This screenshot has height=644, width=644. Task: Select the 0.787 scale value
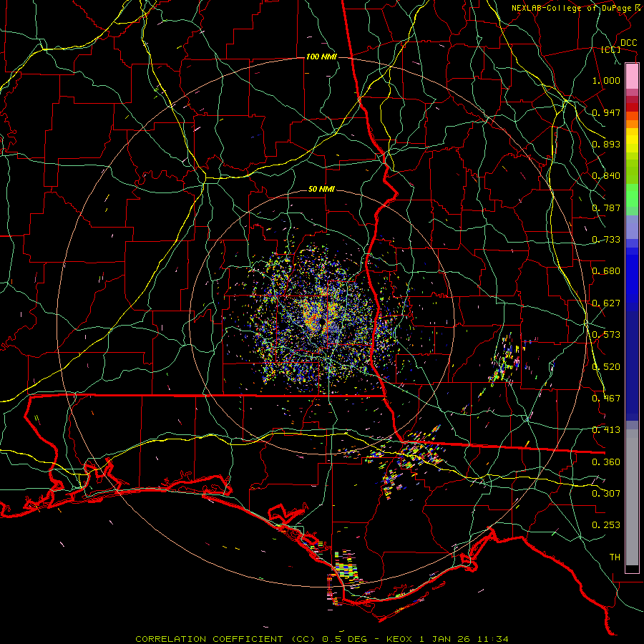click(606, 208)
